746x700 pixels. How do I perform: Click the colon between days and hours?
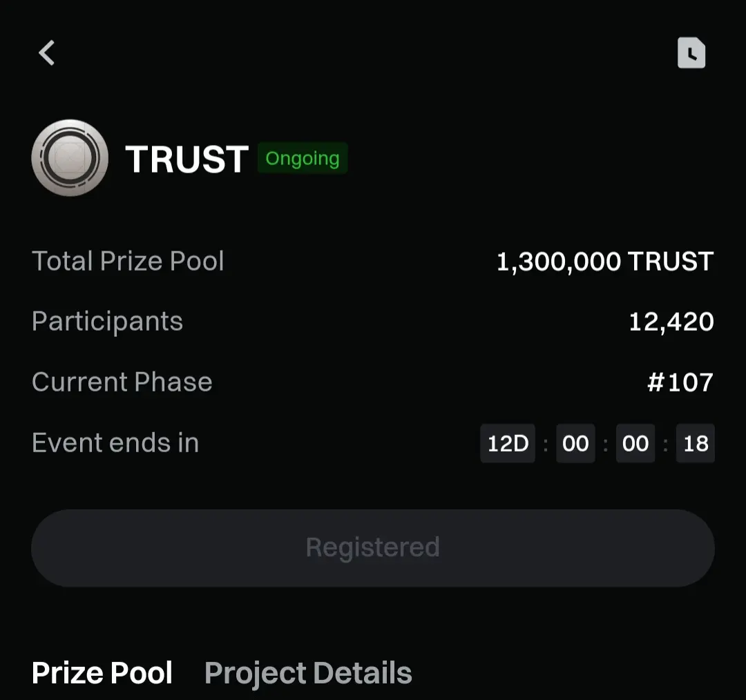(546, 445)
